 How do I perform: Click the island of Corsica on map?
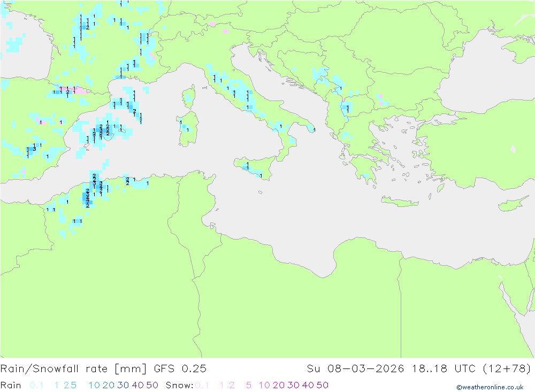point(190,97)
